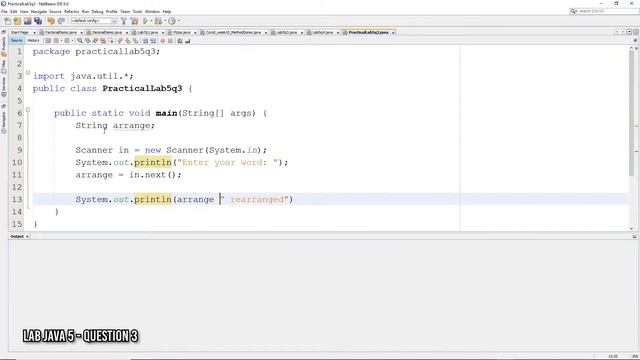Click the Save All toolbar icon
Image resolution: width=640 pixels, height=360 pixels.
coord(38,21)
